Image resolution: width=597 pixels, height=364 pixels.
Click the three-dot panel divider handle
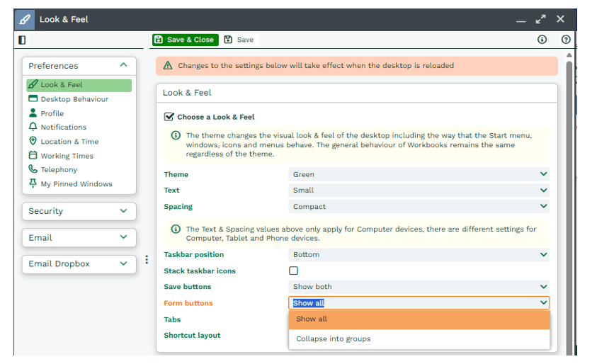tap(147, 260)
